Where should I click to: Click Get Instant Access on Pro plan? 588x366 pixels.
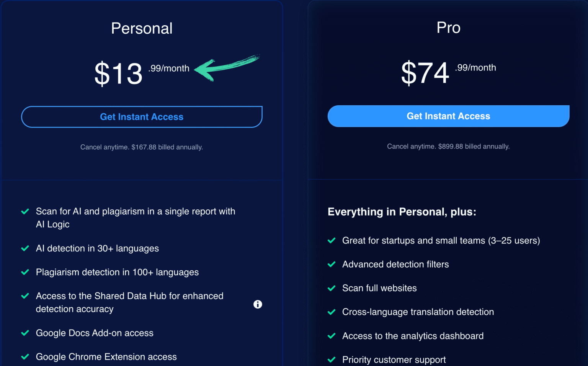click(x=448, y=116)
